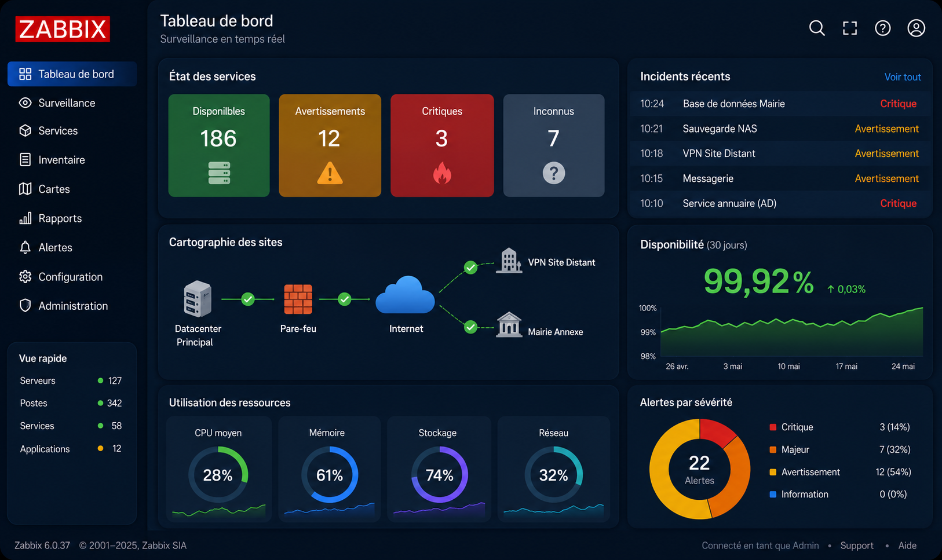Viewport: 942px width, 560px height.
Task: Select the Sauvegarde NAS incident row
Action: [x=780, y=129]
